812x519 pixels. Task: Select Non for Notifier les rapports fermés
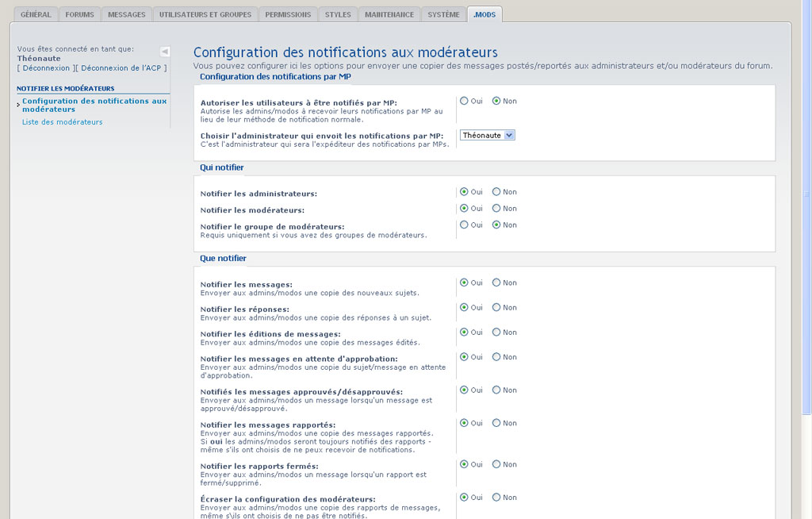(x=496, y=464)
